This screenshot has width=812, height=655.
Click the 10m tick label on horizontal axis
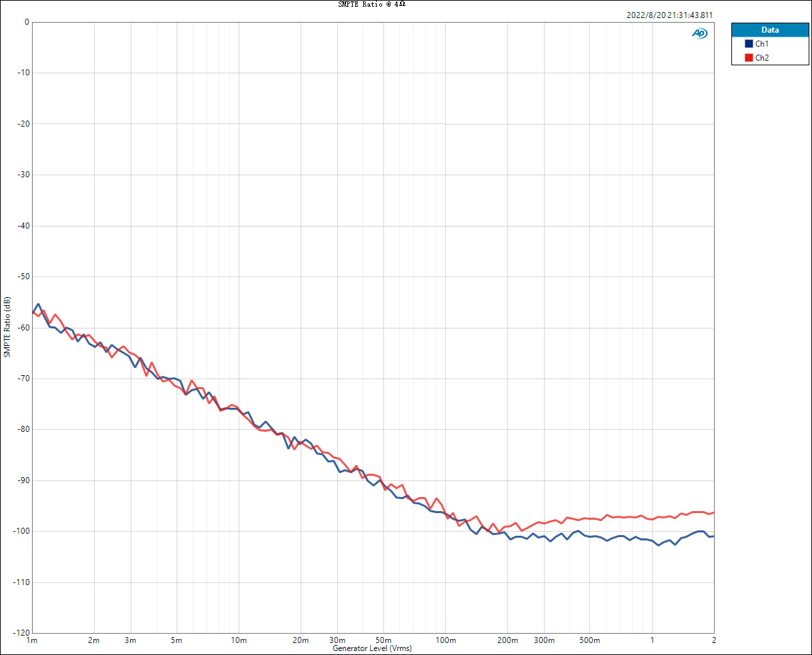coord(239,641)
